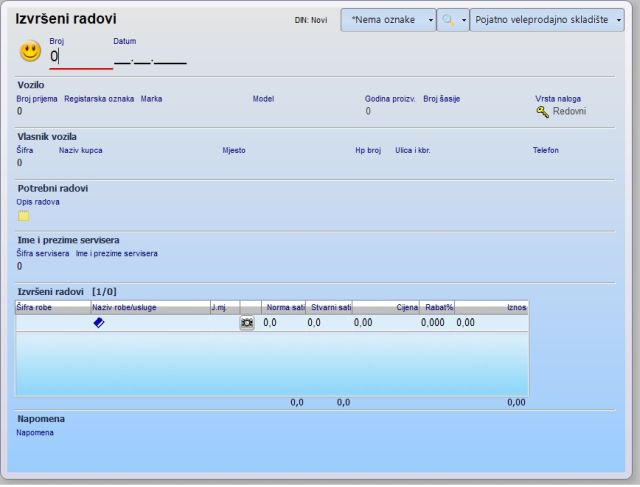
Task: Click the Norma sati column header
Action: click(283, 307)
